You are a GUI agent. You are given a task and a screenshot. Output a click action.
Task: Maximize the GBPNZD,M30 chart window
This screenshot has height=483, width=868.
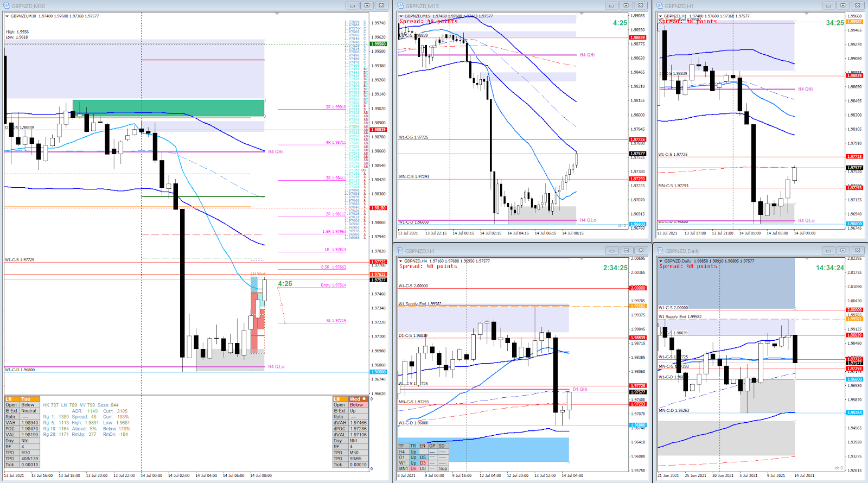(367, 5)
